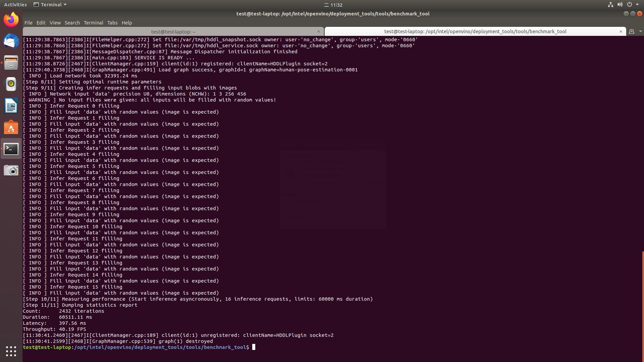This screenshot has height=362, width=644.
Task: Open the Terminal menu in menu bar
Action: 94,23
